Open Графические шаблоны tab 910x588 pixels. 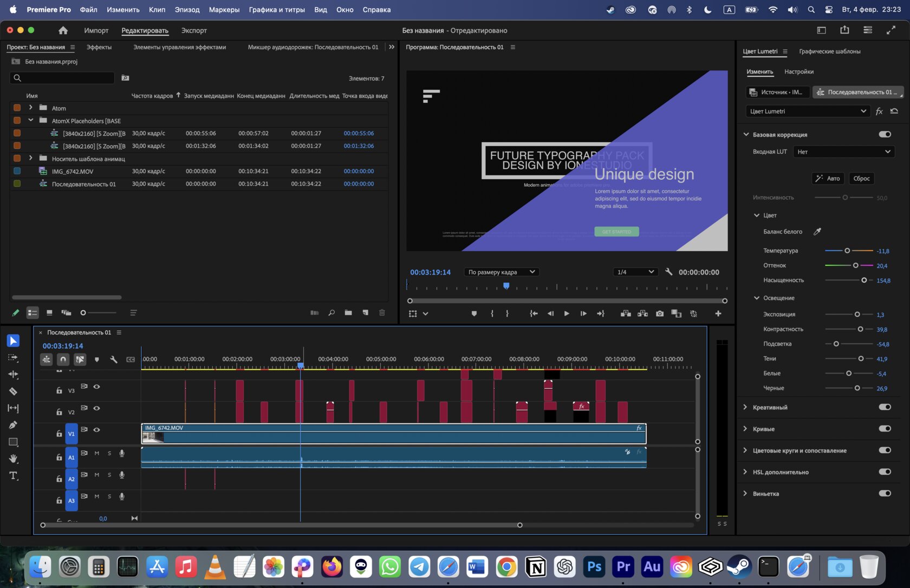point(830,51)
